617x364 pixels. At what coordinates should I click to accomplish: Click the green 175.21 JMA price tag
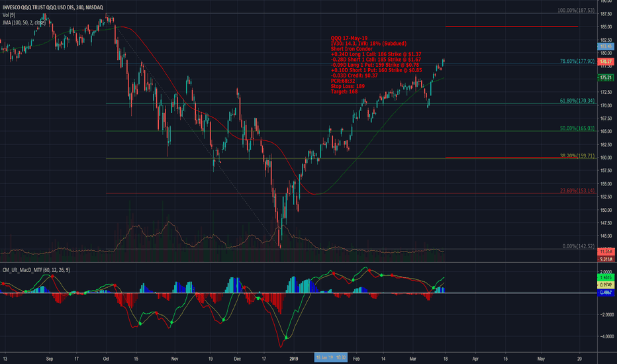tap(606, 78)
